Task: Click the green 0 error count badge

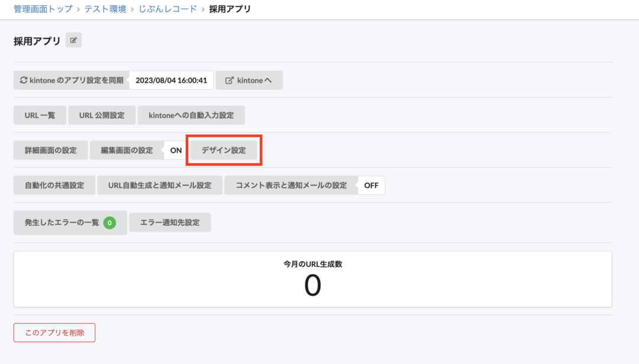Action: point(111,223)
